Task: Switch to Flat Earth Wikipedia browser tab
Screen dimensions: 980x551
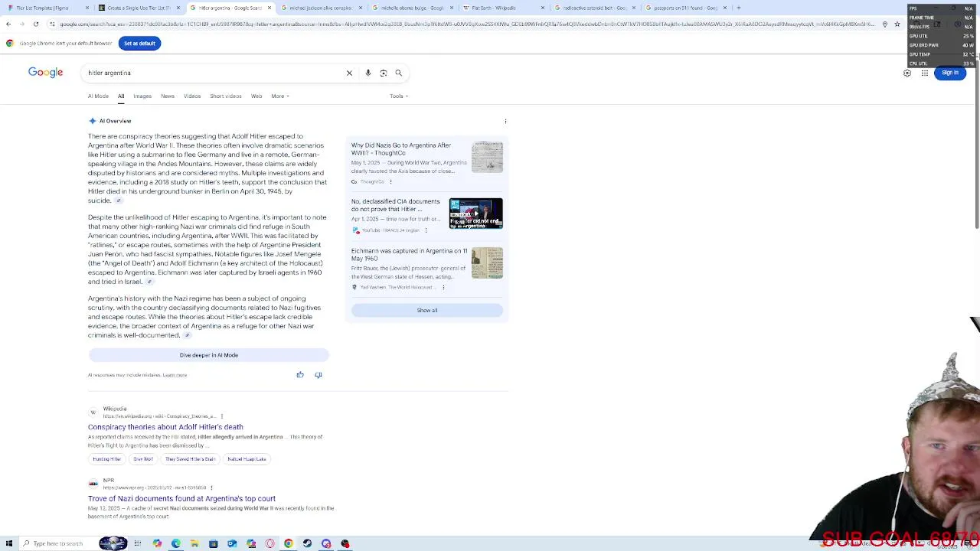Action: (x=504, y=8)
